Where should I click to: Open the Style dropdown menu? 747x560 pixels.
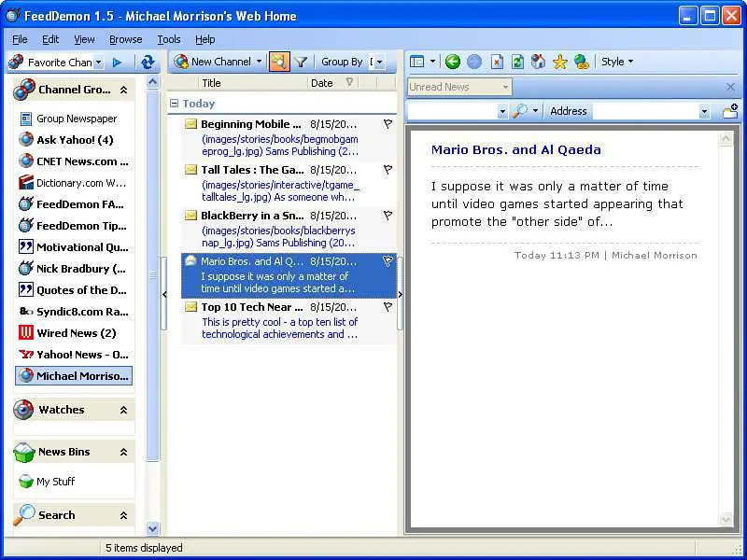(x=617, y=62)
